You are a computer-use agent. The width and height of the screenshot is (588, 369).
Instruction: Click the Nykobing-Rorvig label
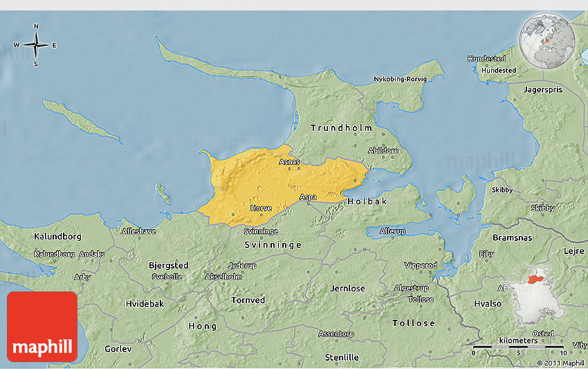[400, 79]
